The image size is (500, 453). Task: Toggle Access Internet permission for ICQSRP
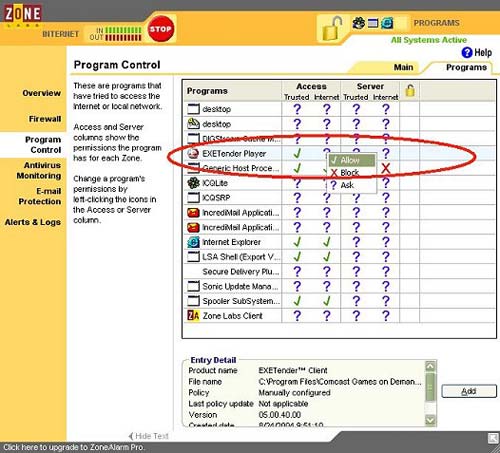click(327, 198)
